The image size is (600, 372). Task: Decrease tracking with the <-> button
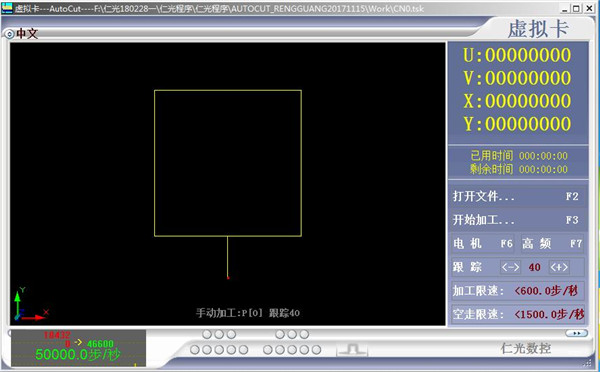pos(510,267)
